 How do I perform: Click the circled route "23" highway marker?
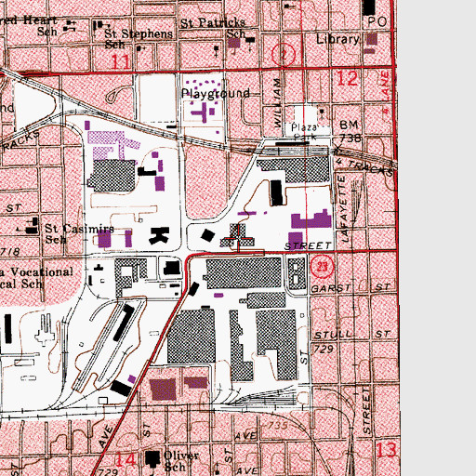pyautogui.click(x=323, y=266)
